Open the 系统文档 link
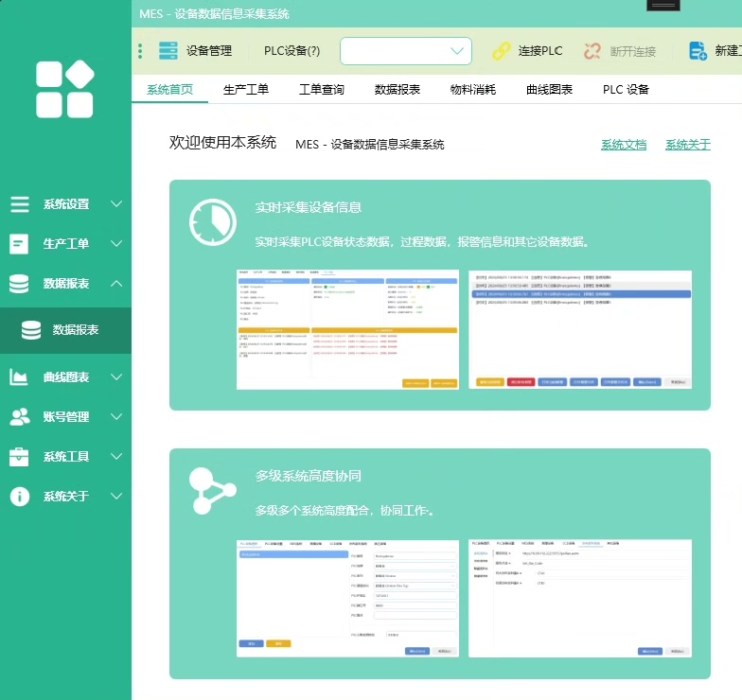 (x=624, y=145)
